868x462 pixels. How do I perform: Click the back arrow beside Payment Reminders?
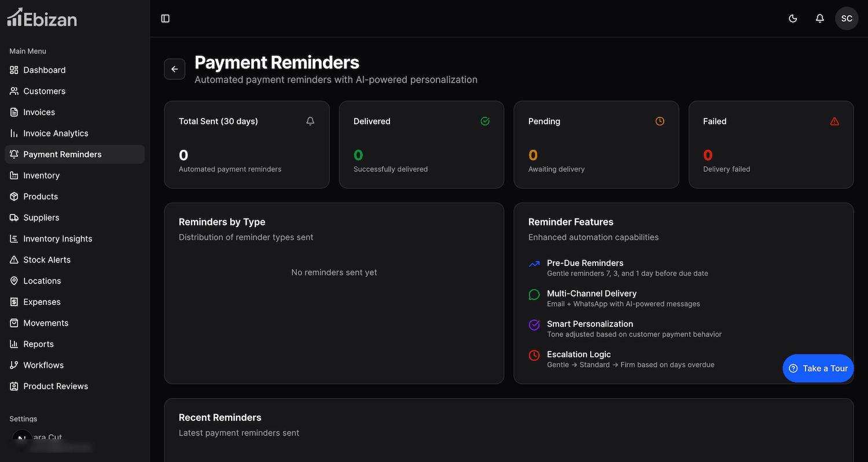(x=175, y=69)
